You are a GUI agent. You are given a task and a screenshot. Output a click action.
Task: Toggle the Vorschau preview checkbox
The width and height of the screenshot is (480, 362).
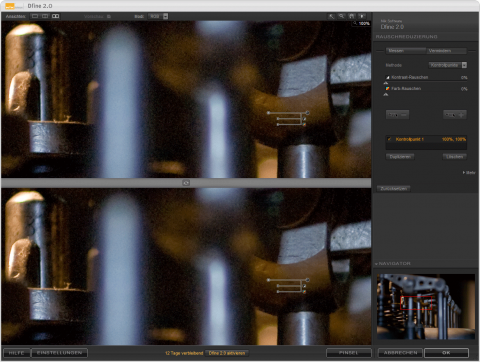[109, 16]
